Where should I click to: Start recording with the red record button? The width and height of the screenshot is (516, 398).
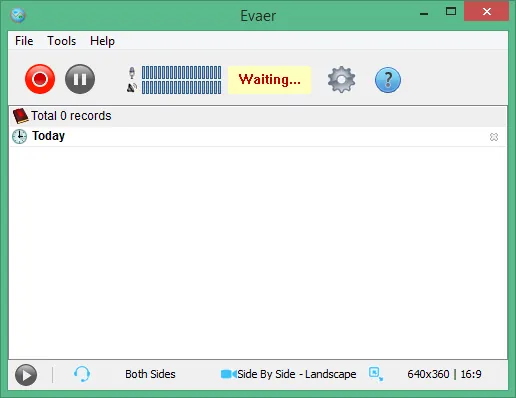click(40, 79)
